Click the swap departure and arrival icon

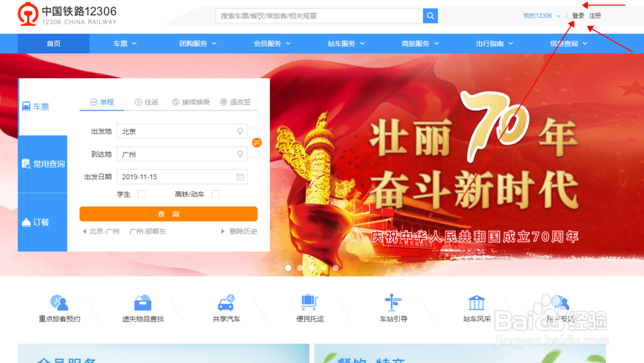coord(257,142)
